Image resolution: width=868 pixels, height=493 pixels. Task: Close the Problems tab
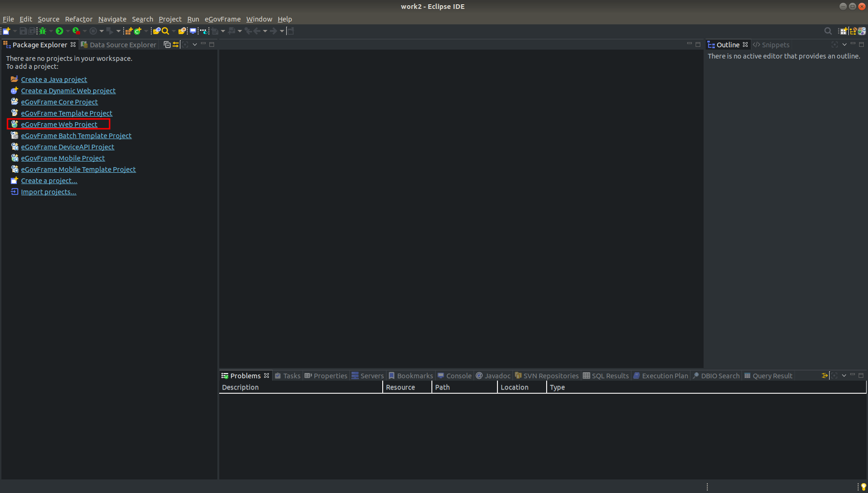pyautogui.click(x=267, y=375)
